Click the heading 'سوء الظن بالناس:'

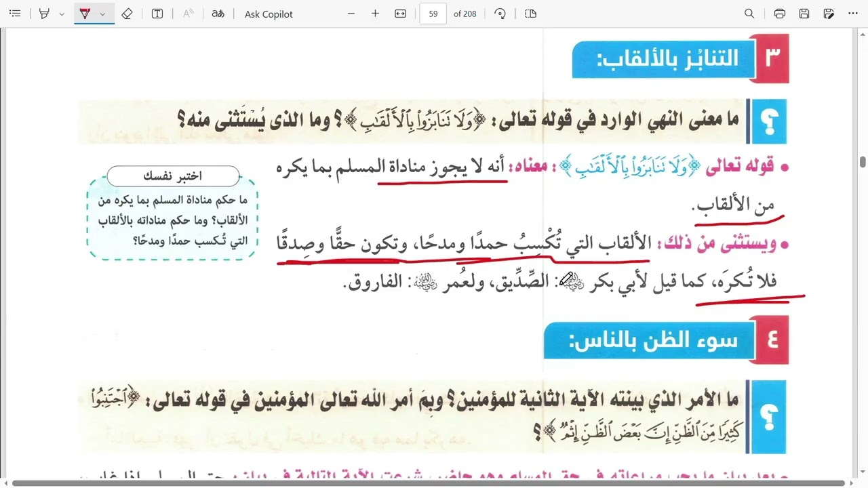652,341
